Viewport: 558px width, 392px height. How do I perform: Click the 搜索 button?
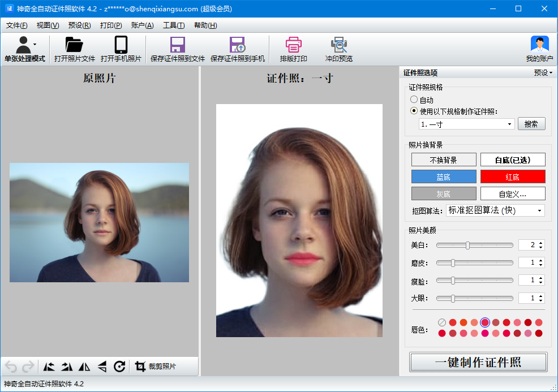[x=531, y=124]
